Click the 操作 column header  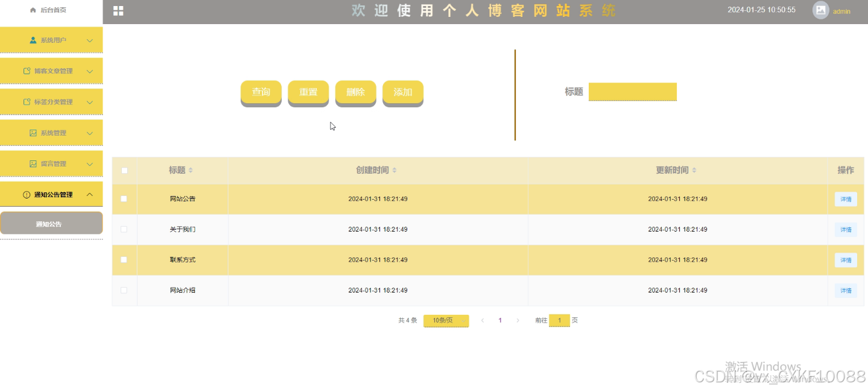point(846,171)
